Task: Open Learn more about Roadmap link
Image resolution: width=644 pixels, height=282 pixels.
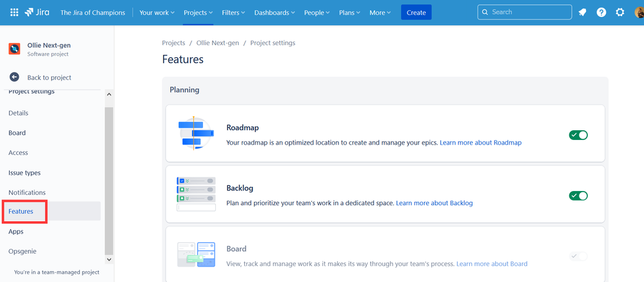Action: (x=480, y=143)
